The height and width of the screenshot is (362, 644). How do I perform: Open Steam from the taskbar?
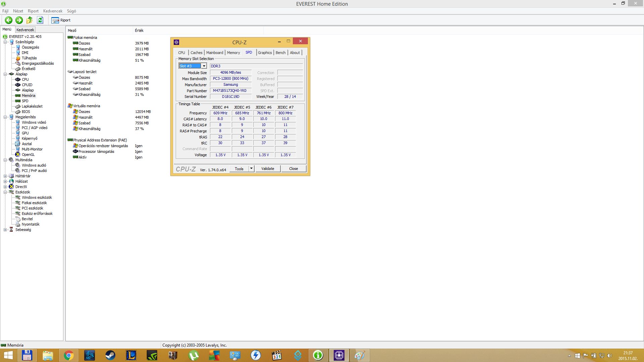[x=110, y=355]
